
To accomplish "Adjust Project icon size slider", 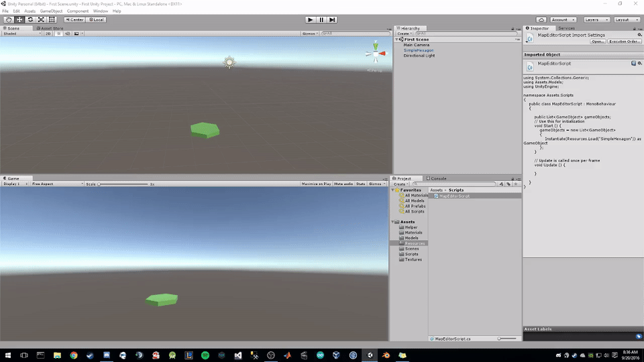I will pyautogui.click(x=507, y=339).
